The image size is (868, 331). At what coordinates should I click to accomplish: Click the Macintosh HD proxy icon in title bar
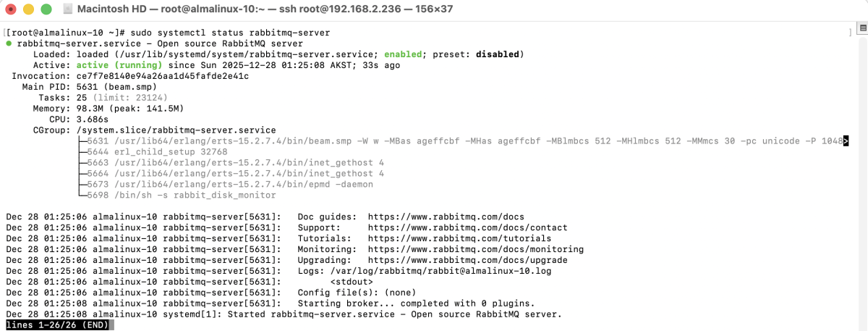point(67,9)
